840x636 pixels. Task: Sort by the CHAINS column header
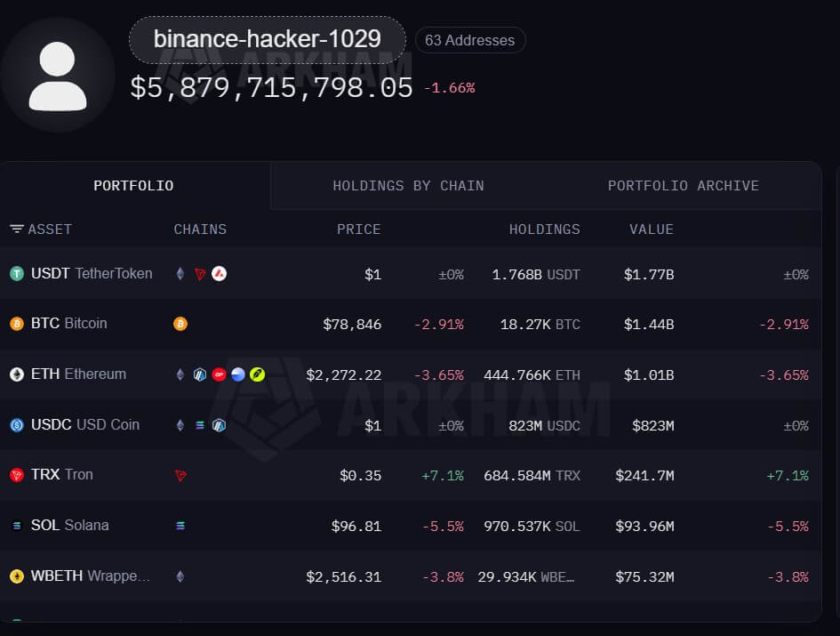(200, 229)
